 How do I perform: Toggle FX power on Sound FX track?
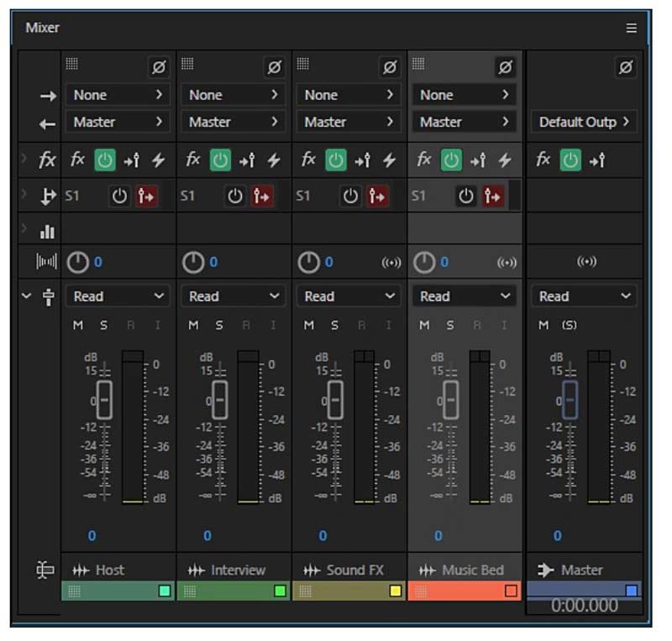pyautogui.click(x=335, y=160)
